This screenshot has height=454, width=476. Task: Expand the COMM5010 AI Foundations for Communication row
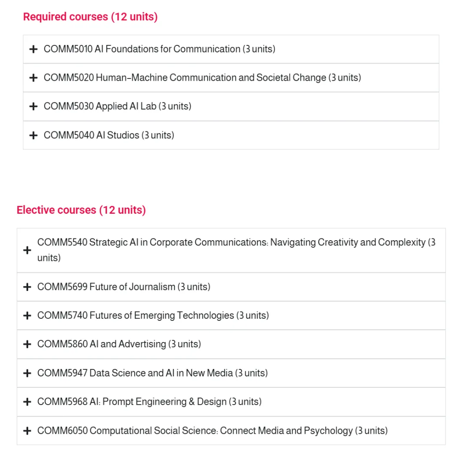point(231,49)
